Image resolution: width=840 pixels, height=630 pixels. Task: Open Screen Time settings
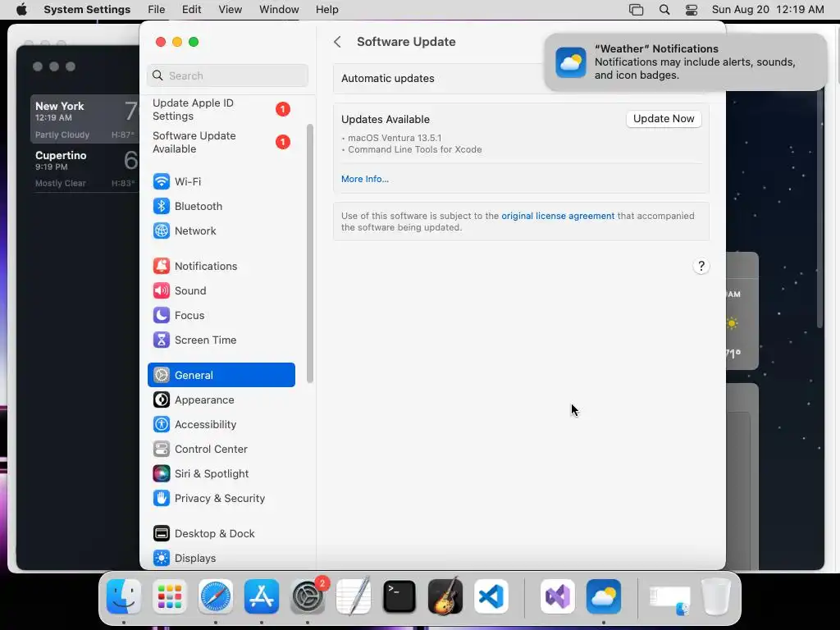[221, 340]
